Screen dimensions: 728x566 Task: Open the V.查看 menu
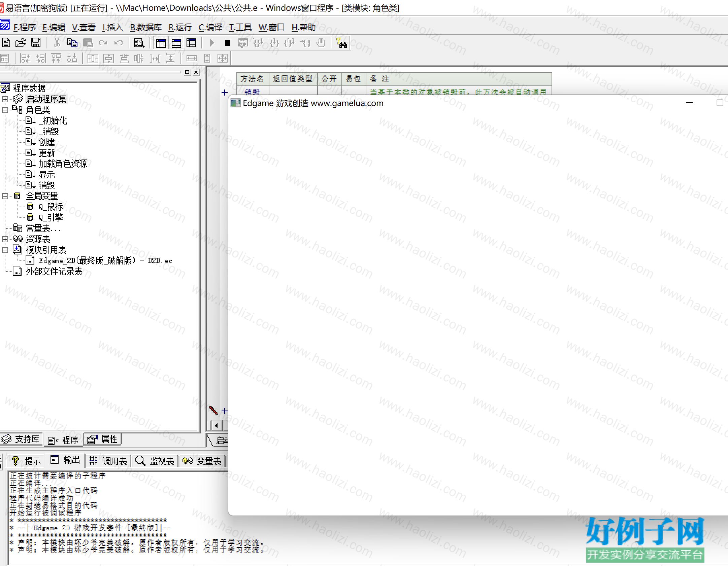(84, 27)
